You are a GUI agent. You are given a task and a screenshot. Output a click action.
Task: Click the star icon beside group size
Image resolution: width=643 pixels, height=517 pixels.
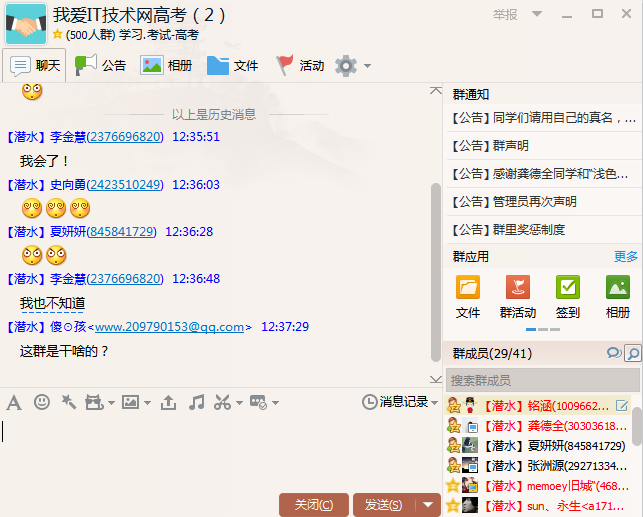coord(58,34)
